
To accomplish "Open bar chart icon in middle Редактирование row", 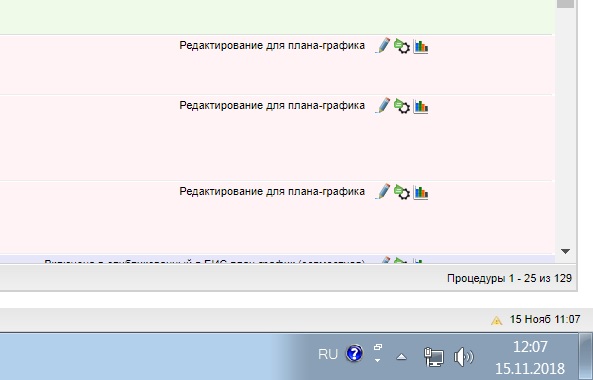I will point(421,106).
